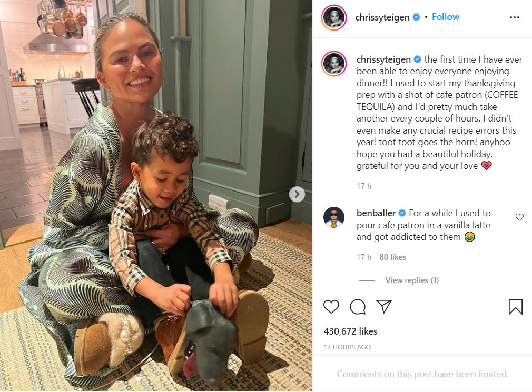
Task: Share post via paper plane icon
Action: (384, 306)
